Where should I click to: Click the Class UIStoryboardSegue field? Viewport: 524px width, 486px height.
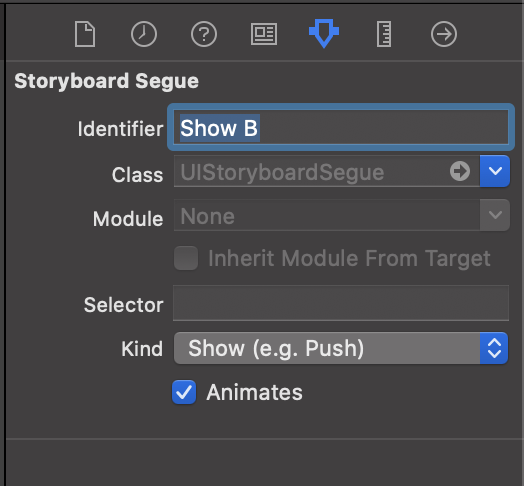pyautogui.click(x=327, y=171)
